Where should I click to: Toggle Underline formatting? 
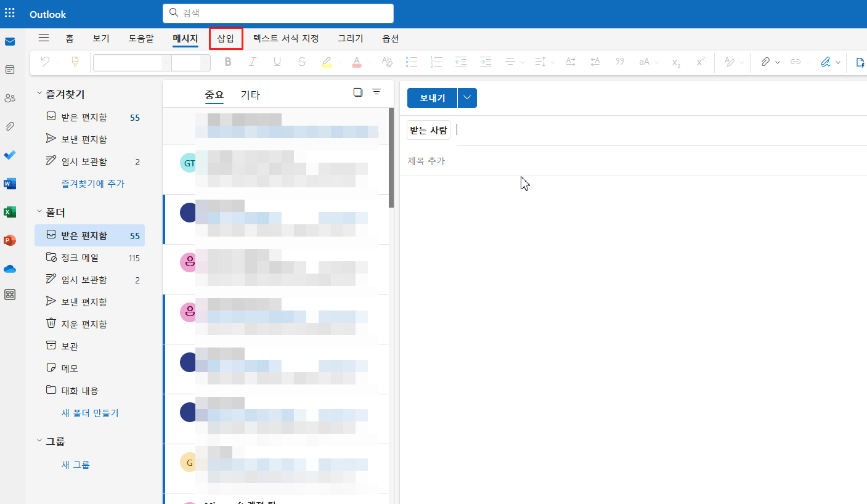[277, 62]
